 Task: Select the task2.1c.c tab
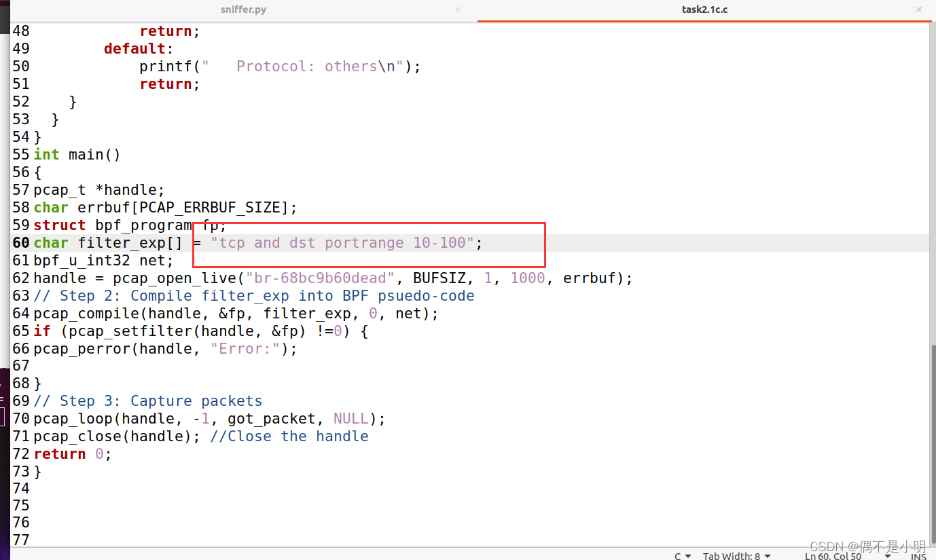click(704, 10)
